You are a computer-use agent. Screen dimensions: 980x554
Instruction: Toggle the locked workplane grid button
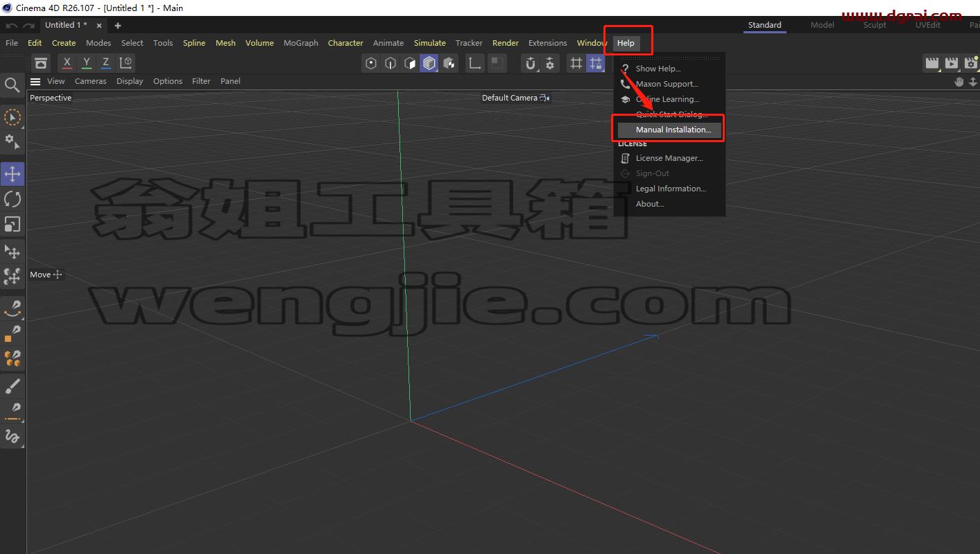(x=596, y=64)
